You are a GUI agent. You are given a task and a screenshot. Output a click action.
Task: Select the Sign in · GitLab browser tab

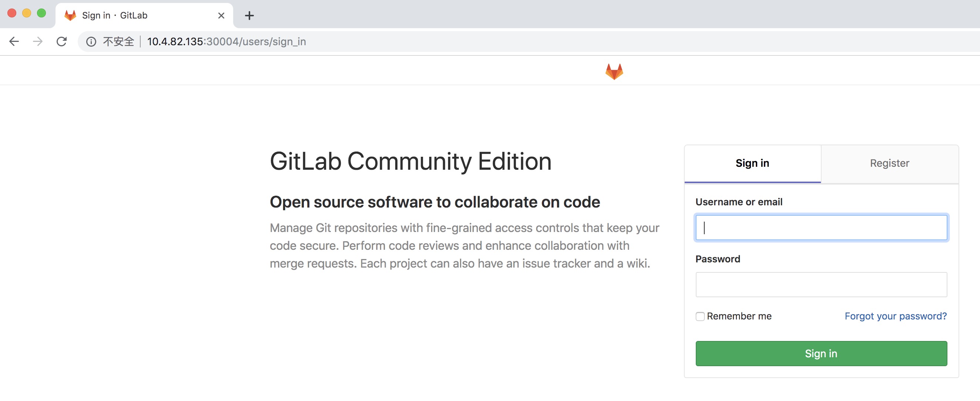tap(144, 16)
